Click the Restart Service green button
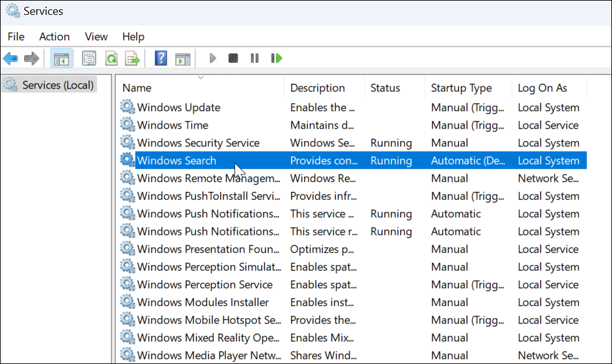The width and height of the screenshot is (612, 364). click(276, 58)
